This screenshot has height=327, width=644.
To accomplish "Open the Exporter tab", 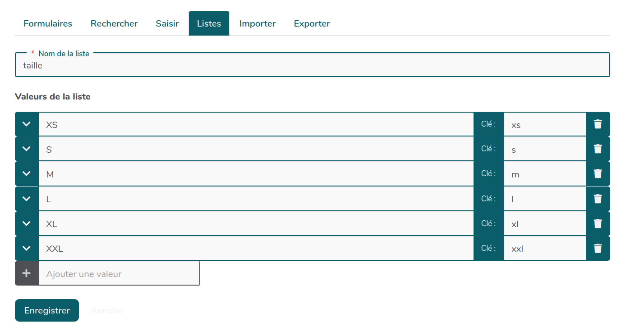I will click(x=312, y=23).
